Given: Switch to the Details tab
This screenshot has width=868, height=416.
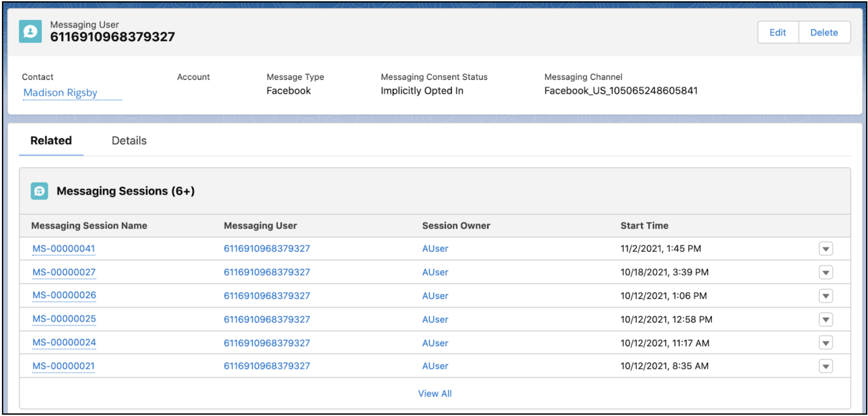Looking at the screenshot, I should [x=129, y=141].
